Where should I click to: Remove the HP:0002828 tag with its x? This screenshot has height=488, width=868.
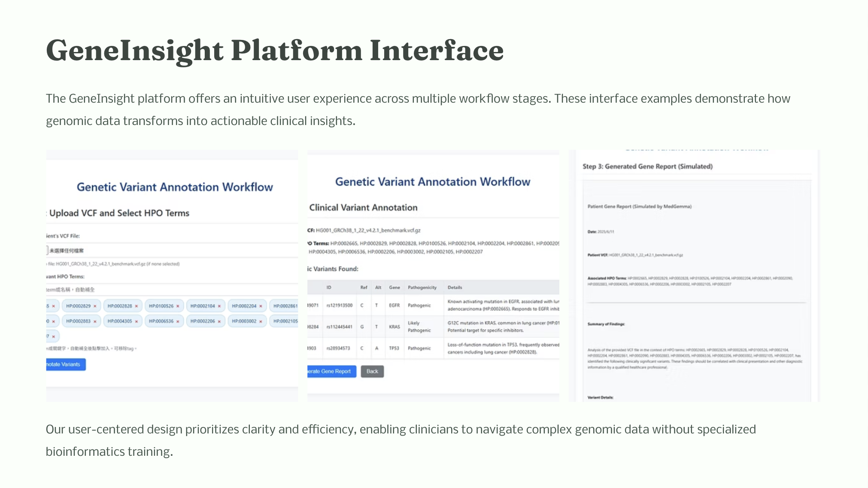137,306
